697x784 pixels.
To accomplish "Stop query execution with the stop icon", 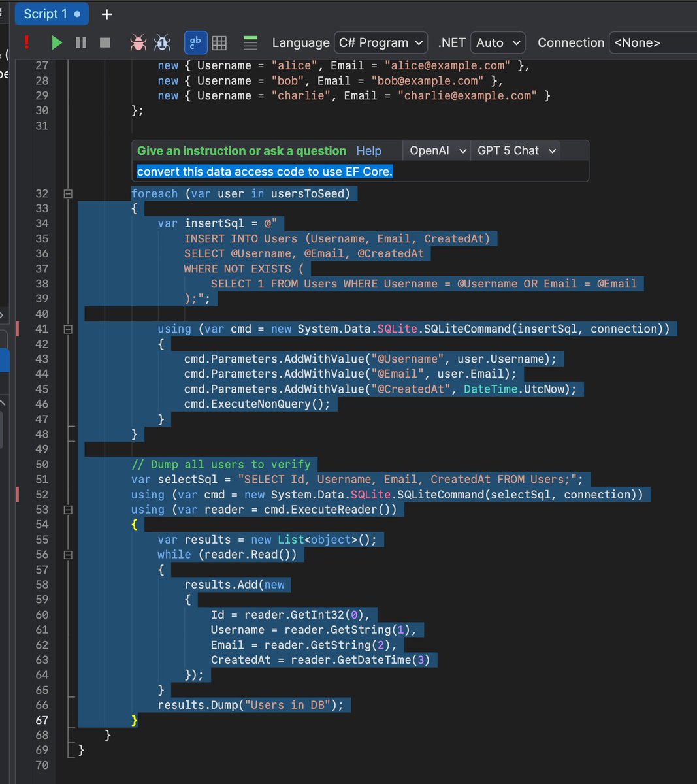I will [x=105, y=42].
